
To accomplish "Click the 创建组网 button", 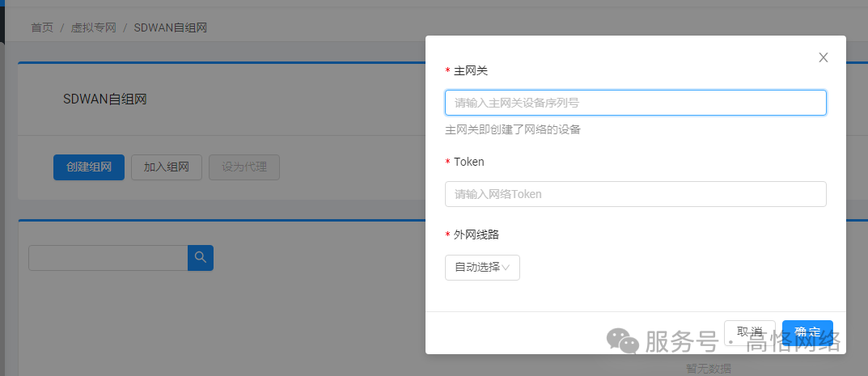I will (88, 167).
